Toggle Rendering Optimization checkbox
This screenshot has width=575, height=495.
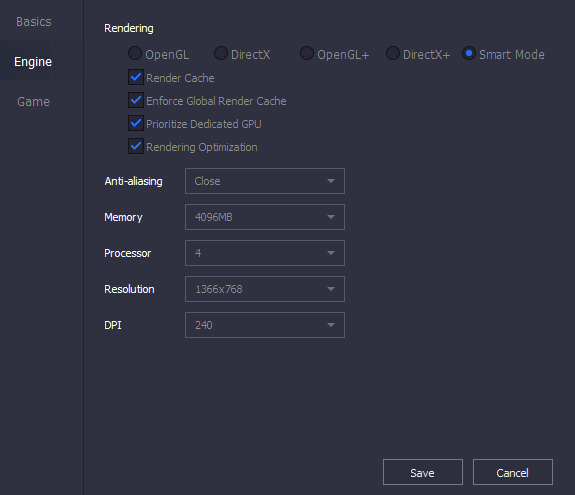pyautogui.click(x=136, y=146)
